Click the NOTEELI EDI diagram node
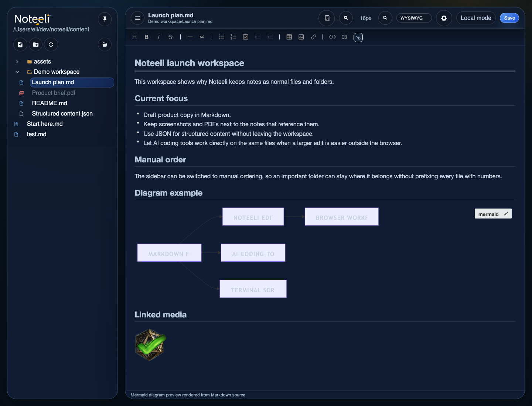The width and height of the screenshot is (532, 406). pyautogui.click(x=253, y=217)
